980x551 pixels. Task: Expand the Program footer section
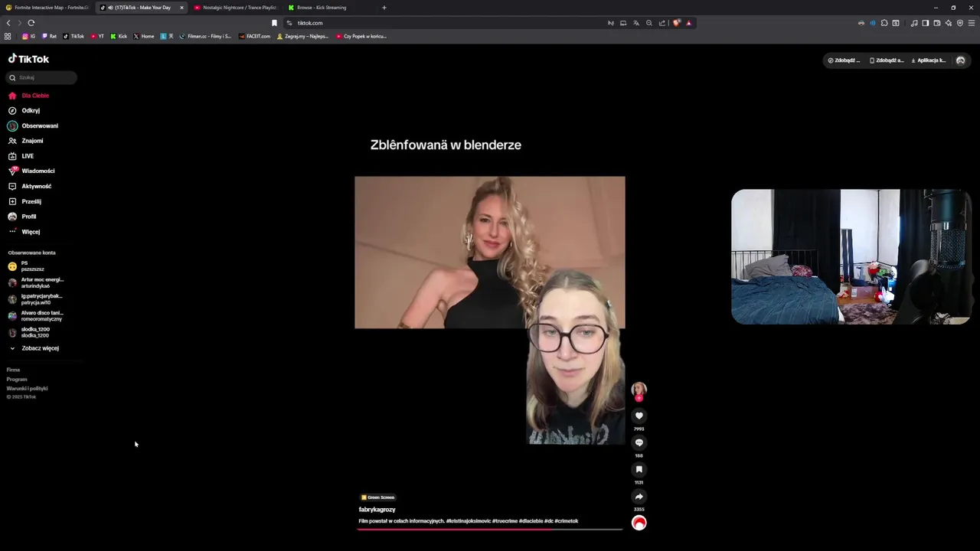[17, 379]
